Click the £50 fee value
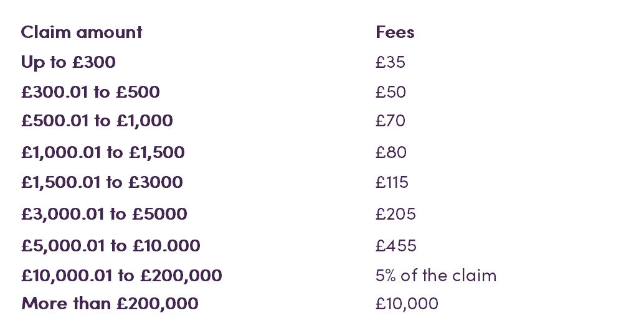This screenshot has height=336, width=644. tap(391, 92)
